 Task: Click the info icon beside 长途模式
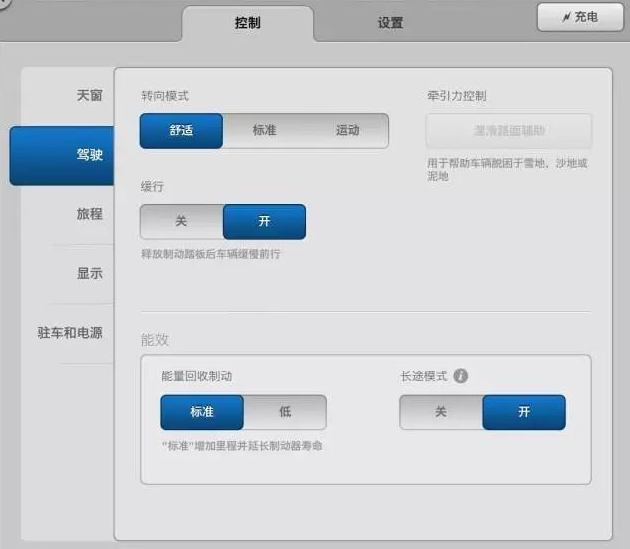click(x=460, y=376)
